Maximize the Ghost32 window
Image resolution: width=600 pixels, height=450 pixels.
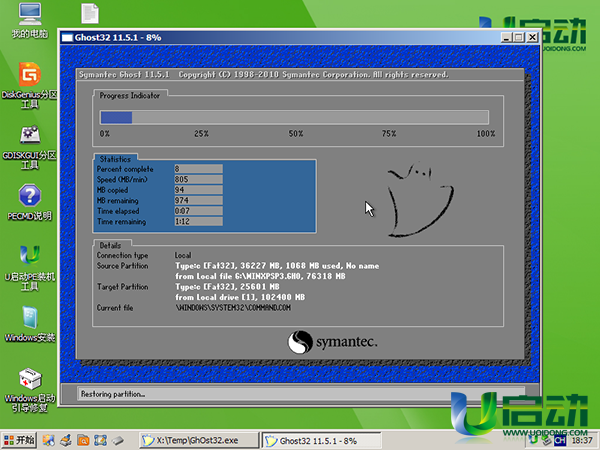click(517, 38)
